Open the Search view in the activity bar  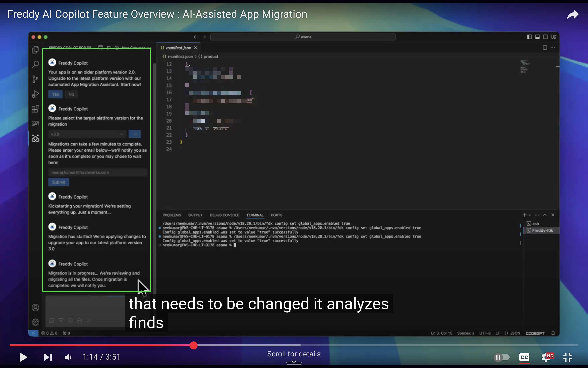(35, 64)
